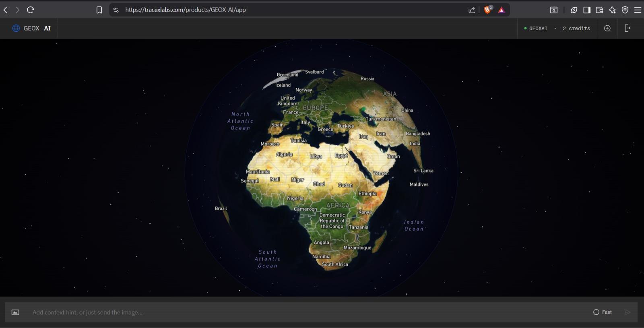Open Brave Rewards triangle icon
644x328 pixels.
[502, 10]
